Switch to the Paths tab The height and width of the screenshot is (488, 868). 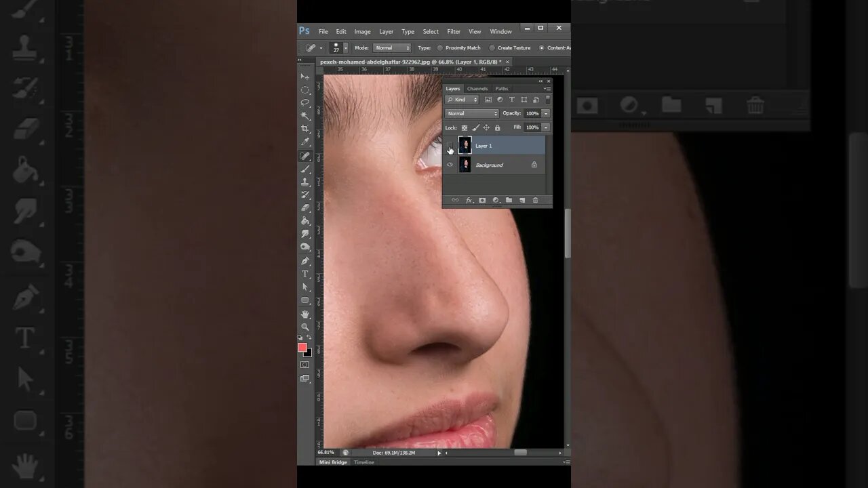click(502, 88)
